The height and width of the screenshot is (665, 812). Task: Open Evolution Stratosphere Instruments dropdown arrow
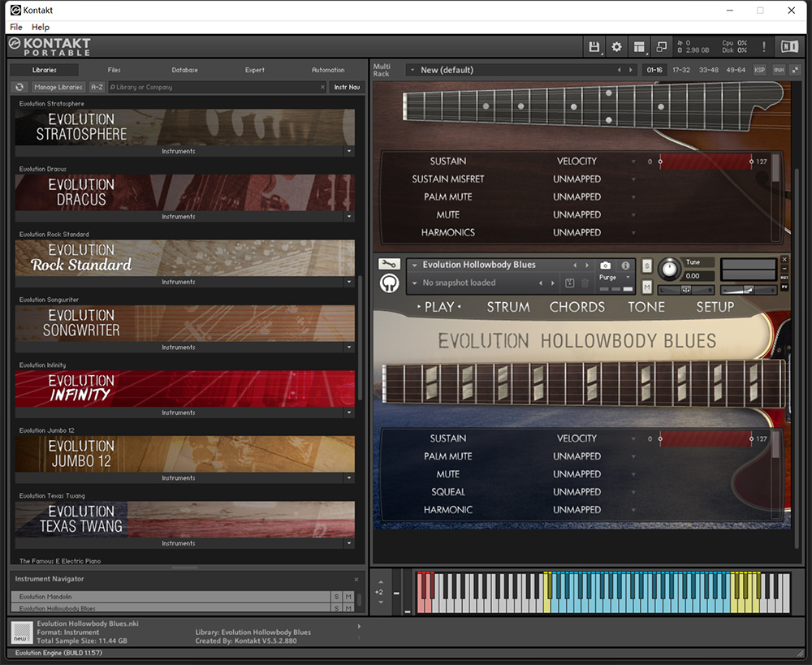[x=349, y=151]
